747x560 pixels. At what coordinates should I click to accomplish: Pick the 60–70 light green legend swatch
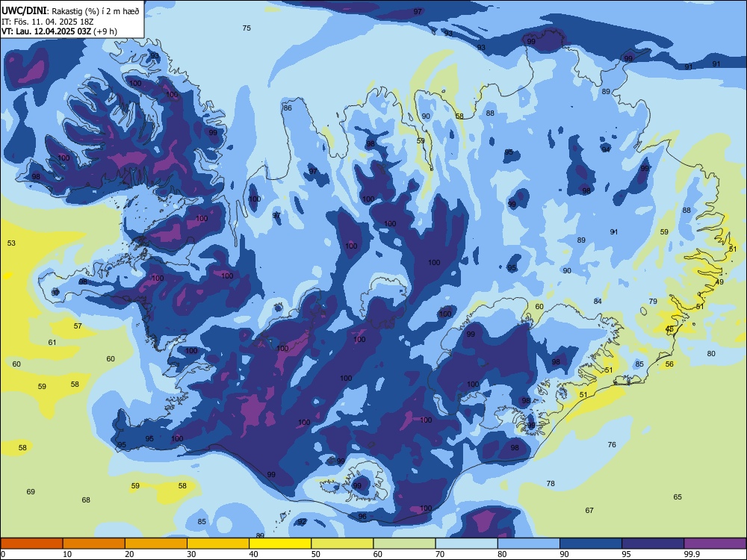pos(404,544)
